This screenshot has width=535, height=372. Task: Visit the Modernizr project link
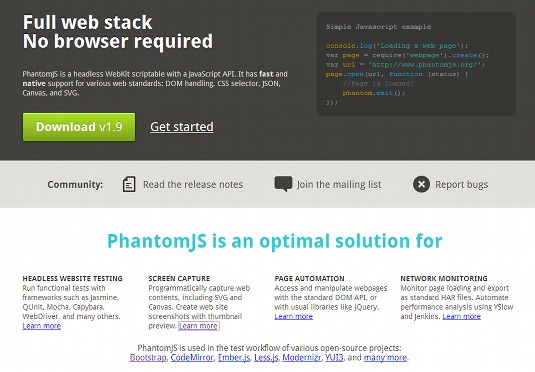coord(302,358)
